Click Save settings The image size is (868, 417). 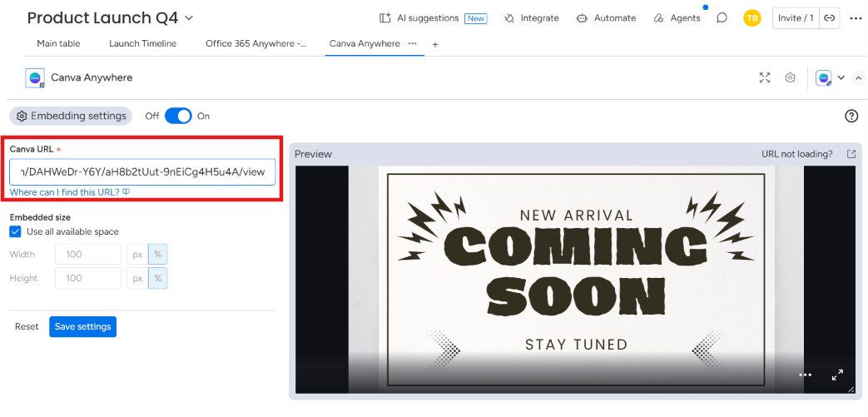(82, 327)
